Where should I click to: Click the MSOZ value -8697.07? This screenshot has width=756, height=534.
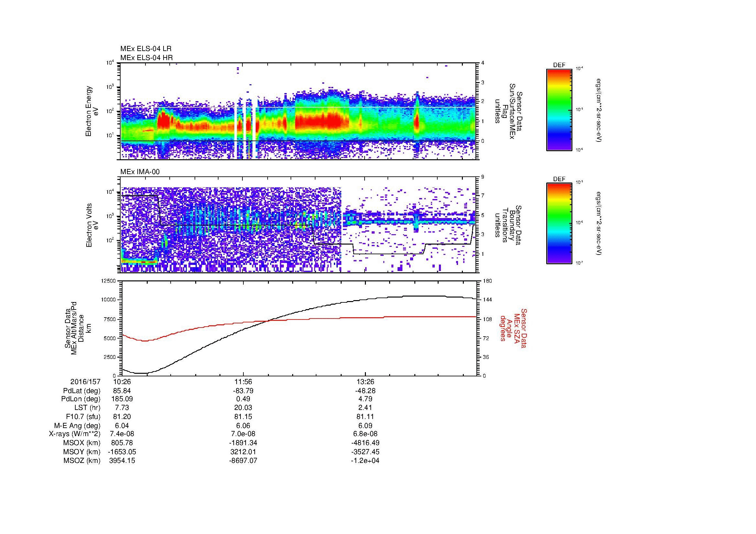(x=243, y=461)
